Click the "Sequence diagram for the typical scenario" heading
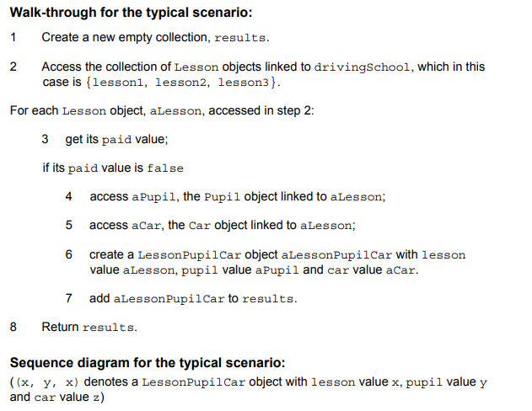The width and height of the screenshot is (532, 411). pos(148,364)
